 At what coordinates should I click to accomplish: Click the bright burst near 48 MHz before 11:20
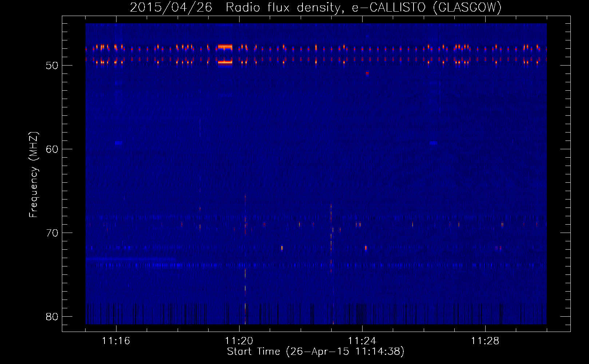click(225, 47)
